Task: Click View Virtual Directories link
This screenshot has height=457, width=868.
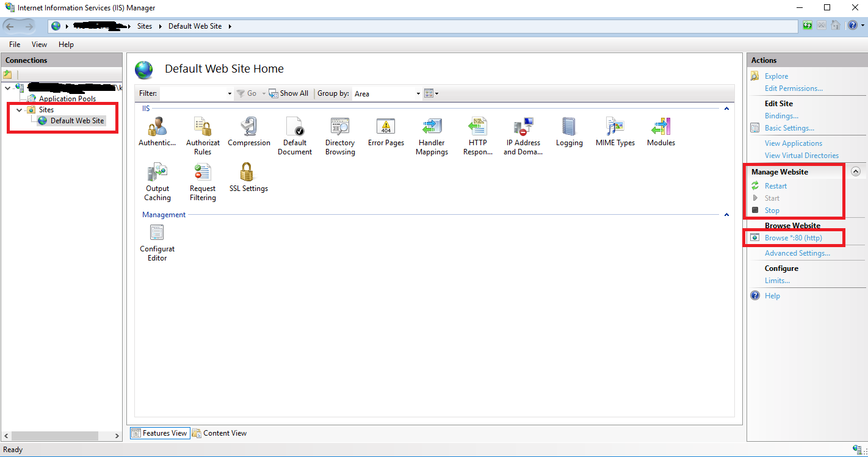Action: click(x=801, y=156)
